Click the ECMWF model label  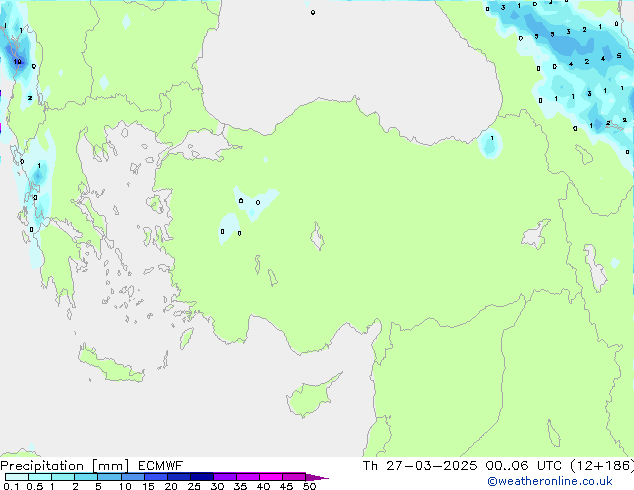160,466
